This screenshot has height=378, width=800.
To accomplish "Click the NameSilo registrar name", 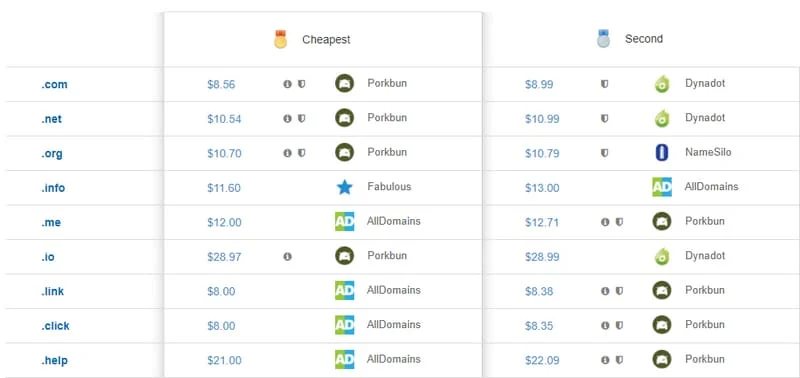I will 708,152.
